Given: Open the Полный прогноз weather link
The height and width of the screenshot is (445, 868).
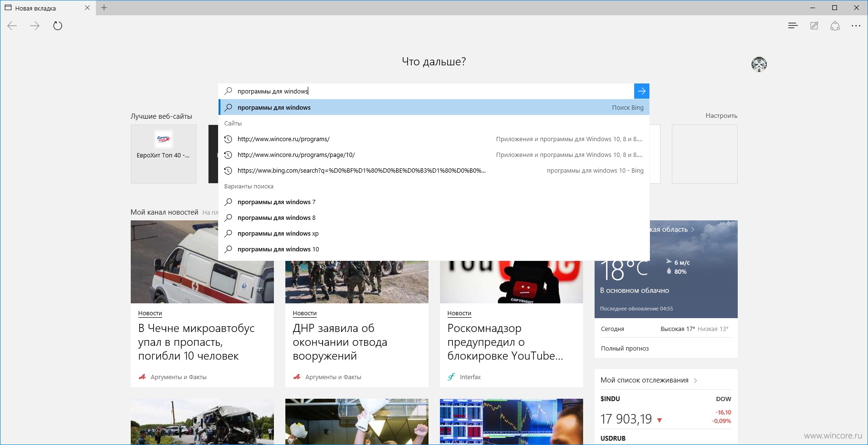Looking at the screenshot, I should tap(625, 349).
